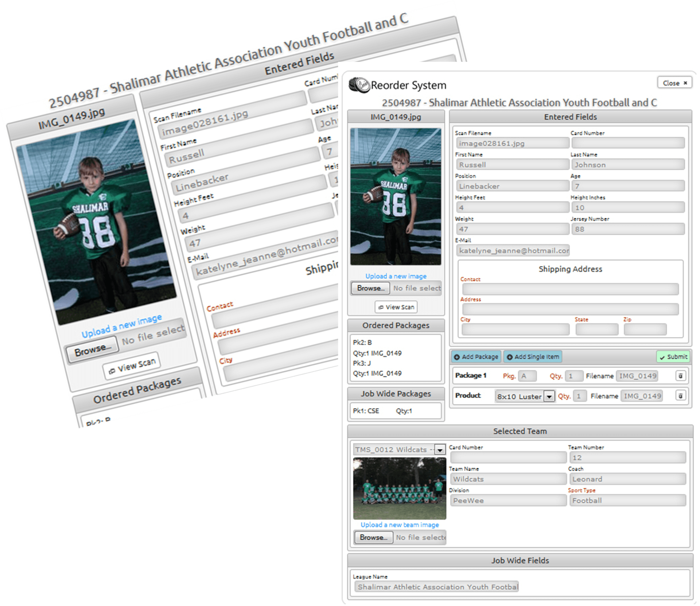This screenshot has width=700, height=606.
Task: Delete Package 1 with its trash icon
Action: (x=680, y=376)
